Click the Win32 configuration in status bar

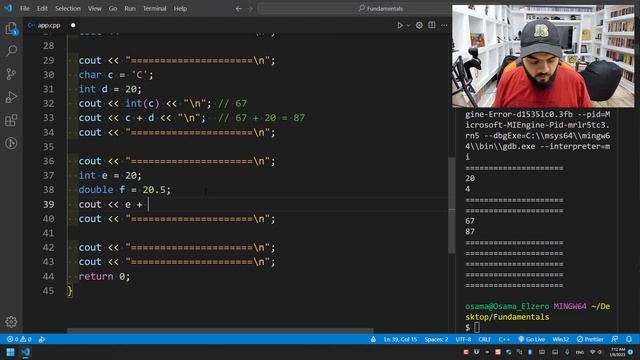[x=560, y=340]
